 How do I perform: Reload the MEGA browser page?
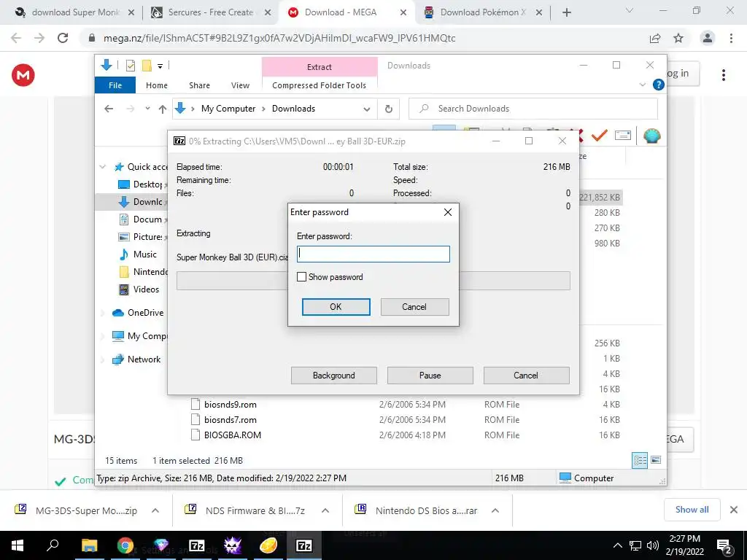coord(63,38)
